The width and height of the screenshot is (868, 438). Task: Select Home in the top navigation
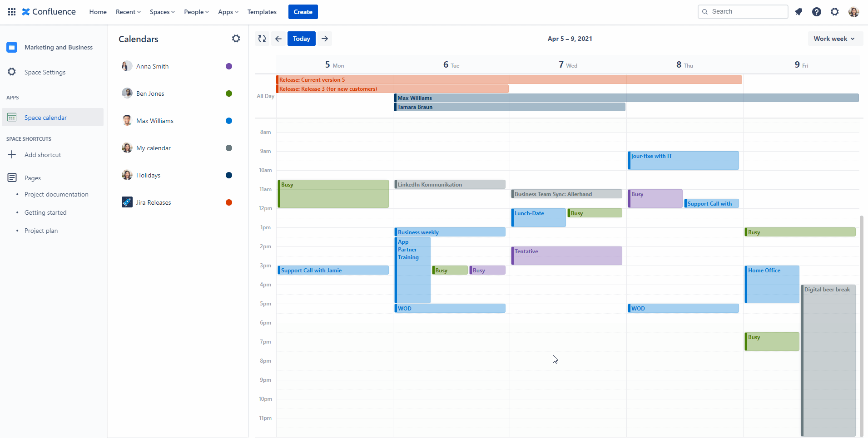coord(98,12)
